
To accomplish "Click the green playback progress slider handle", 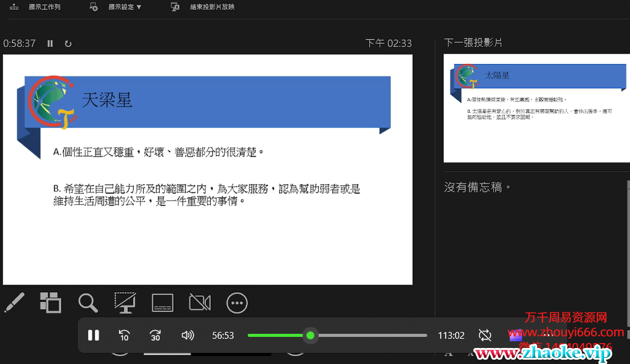I will click(311, 335).
